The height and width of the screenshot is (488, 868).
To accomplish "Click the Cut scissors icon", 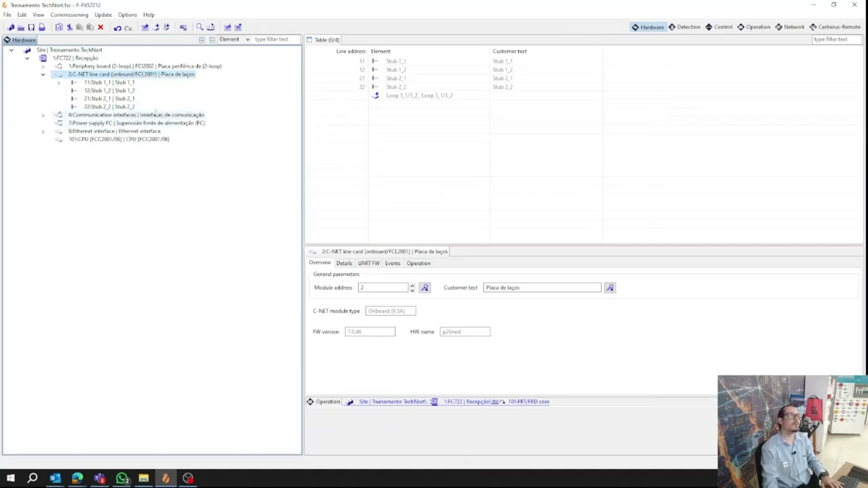I will 69,27.
